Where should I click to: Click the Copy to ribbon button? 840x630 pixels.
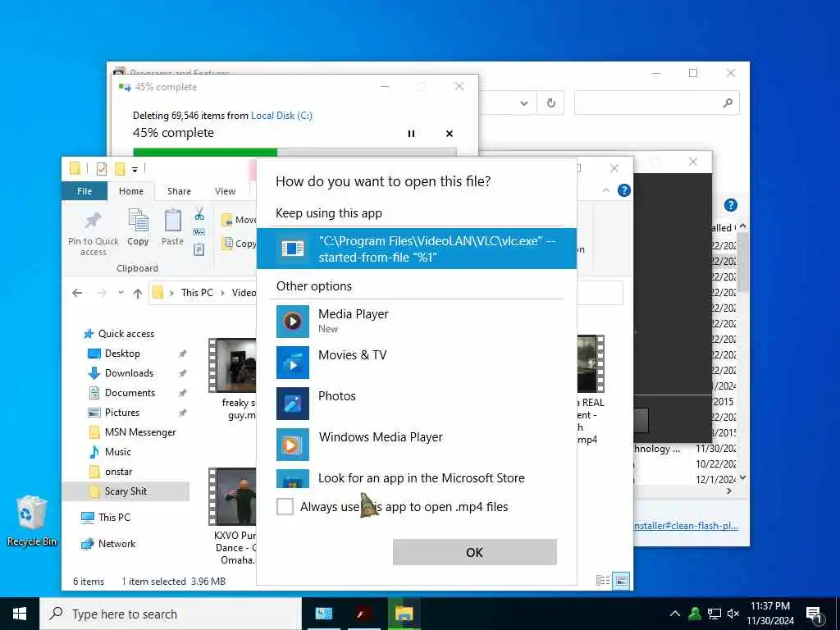click(x=239, y=243)
